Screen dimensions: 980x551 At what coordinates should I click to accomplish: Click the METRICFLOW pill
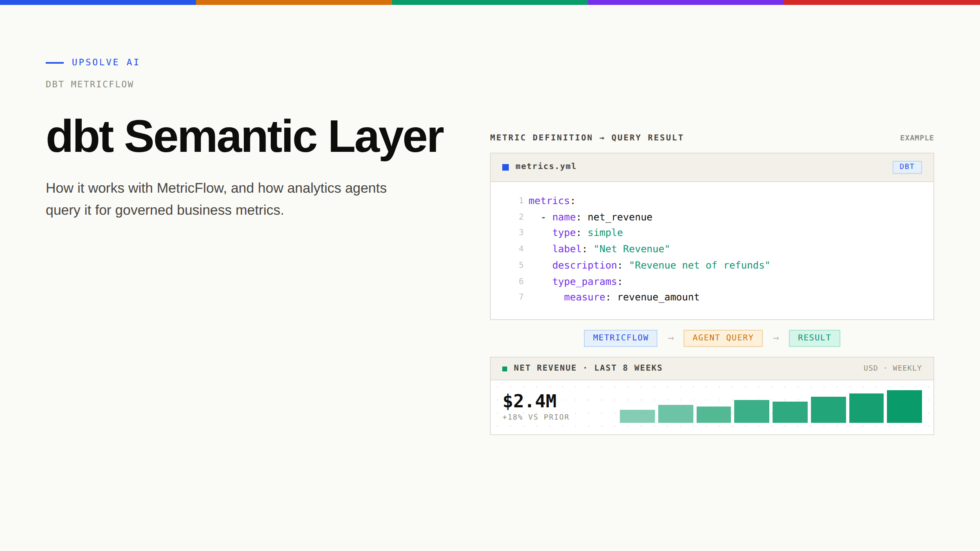pyautogui.click(x=620, y=338)
